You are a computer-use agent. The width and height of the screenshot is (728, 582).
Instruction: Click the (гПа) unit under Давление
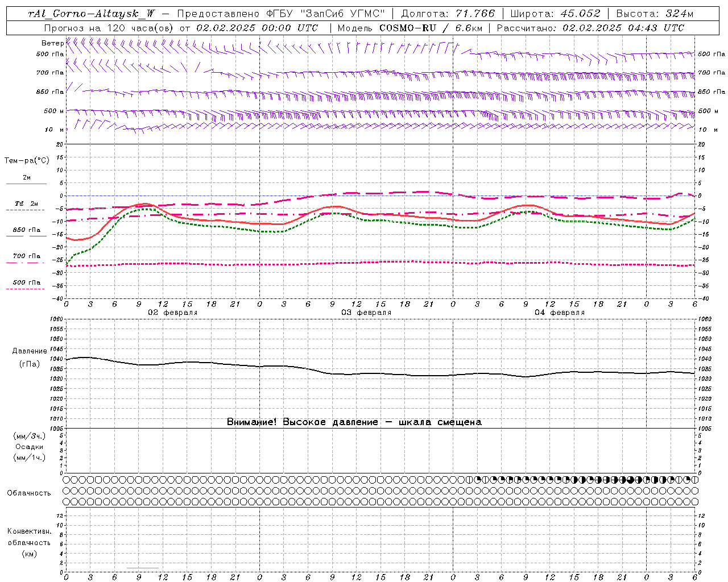[30, 364]
